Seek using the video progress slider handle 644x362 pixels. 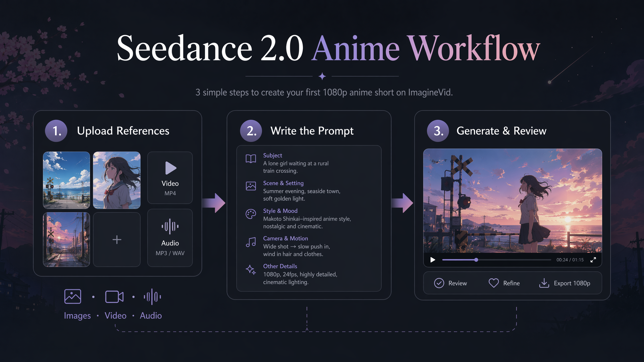pyautogui.click(x=476, y=260)
